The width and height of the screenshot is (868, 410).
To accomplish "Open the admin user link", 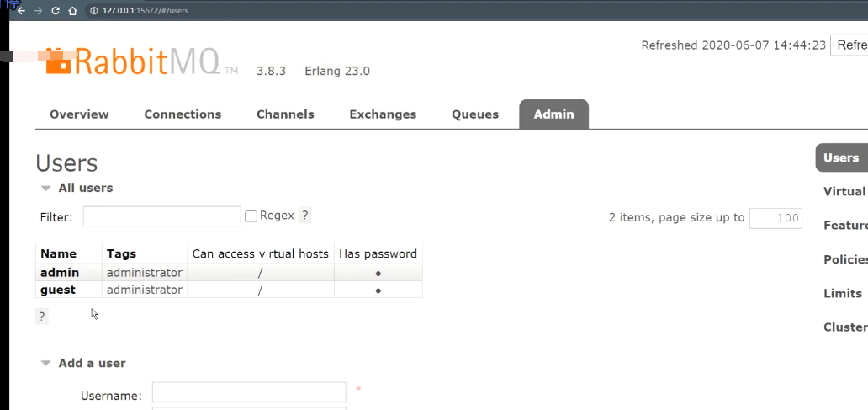I will (x=60, y=273).
